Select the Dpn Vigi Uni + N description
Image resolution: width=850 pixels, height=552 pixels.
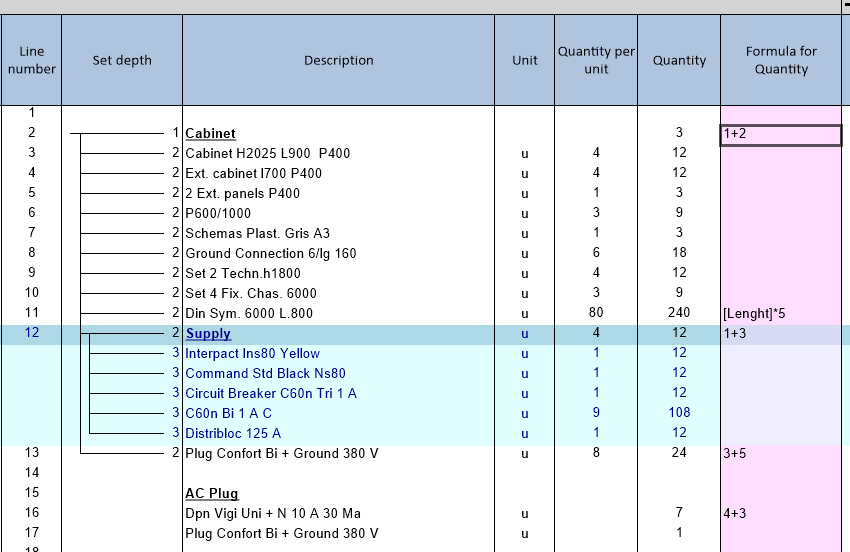coord(273,513)
